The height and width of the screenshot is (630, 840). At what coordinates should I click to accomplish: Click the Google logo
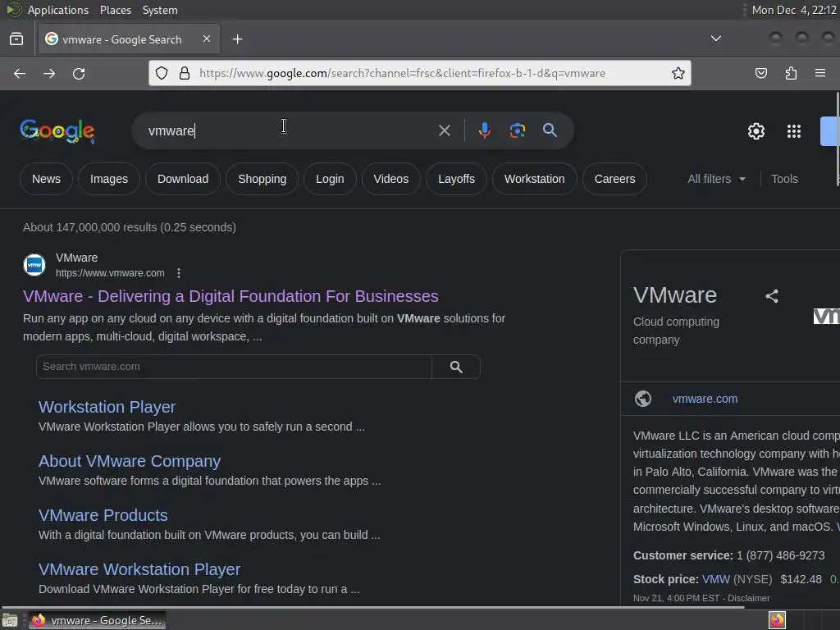(x=57, y=131)
